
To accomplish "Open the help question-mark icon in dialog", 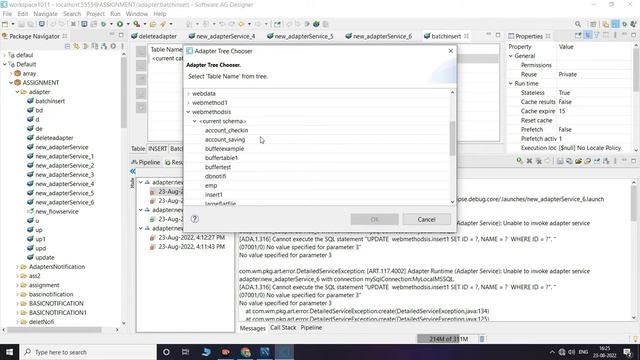I will (195, 219).
